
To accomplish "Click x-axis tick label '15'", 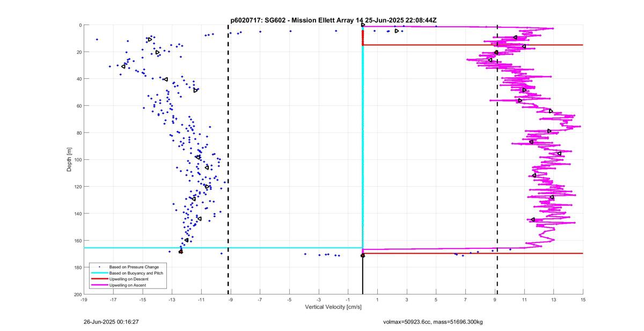I will point(583,299).
